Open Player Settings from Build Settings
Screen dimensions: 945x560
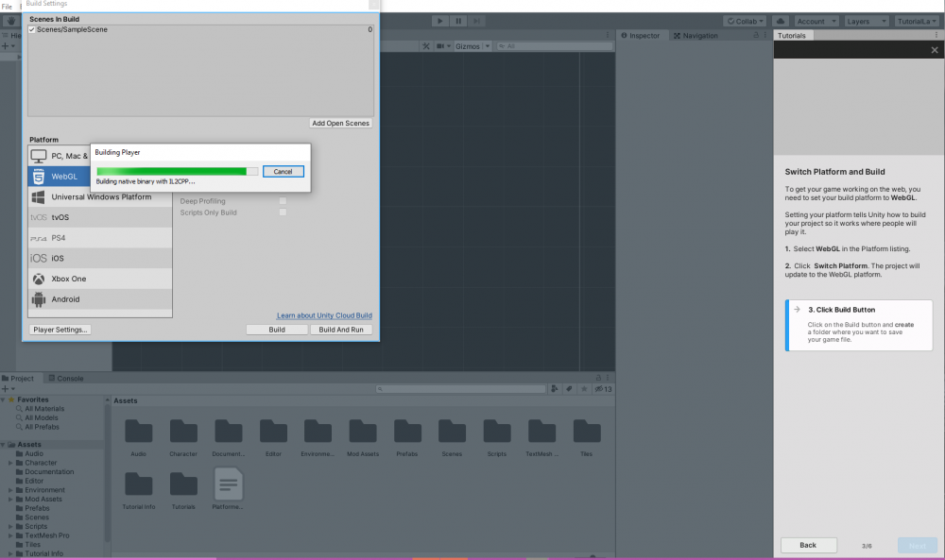point(60,330)
